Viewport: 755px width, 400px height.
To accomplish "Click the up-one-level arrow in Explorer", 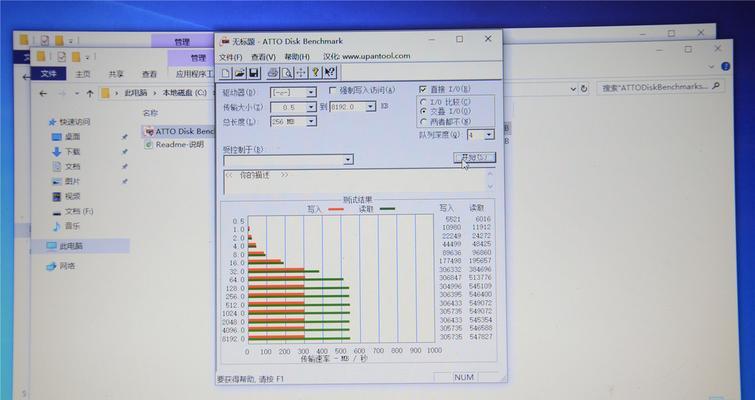I will [90, 94].
